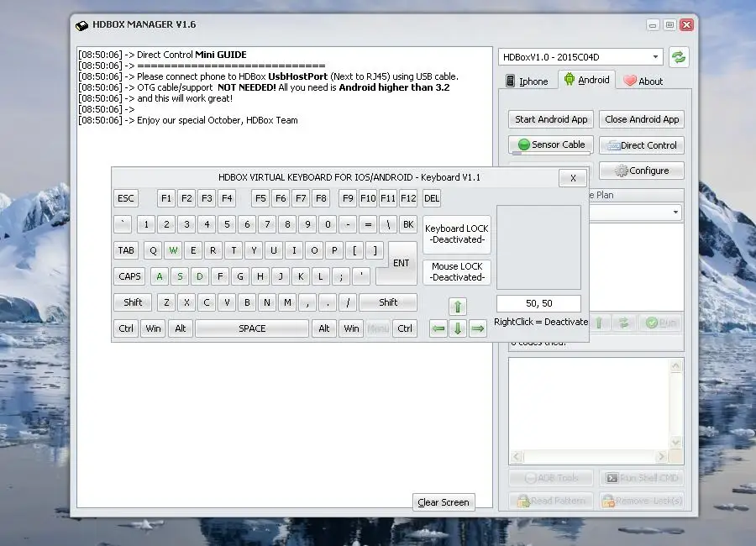Click the SPACE bar key
Viewport: 756px width, 546px height.
(252, 328)
